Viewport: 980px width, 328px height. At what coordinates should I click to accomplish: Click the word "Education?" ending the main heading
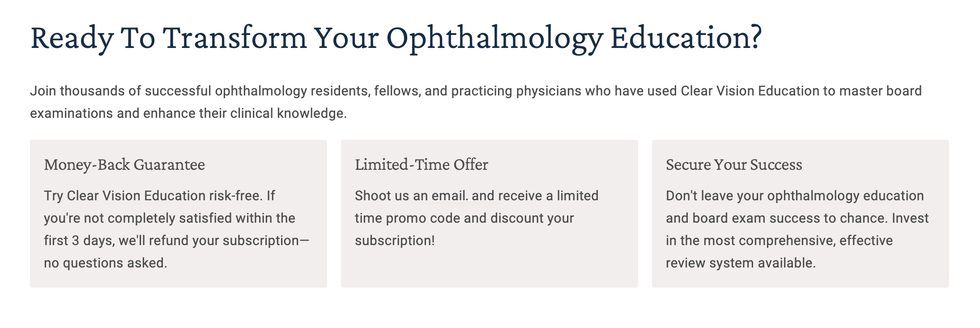click(686, 38)
